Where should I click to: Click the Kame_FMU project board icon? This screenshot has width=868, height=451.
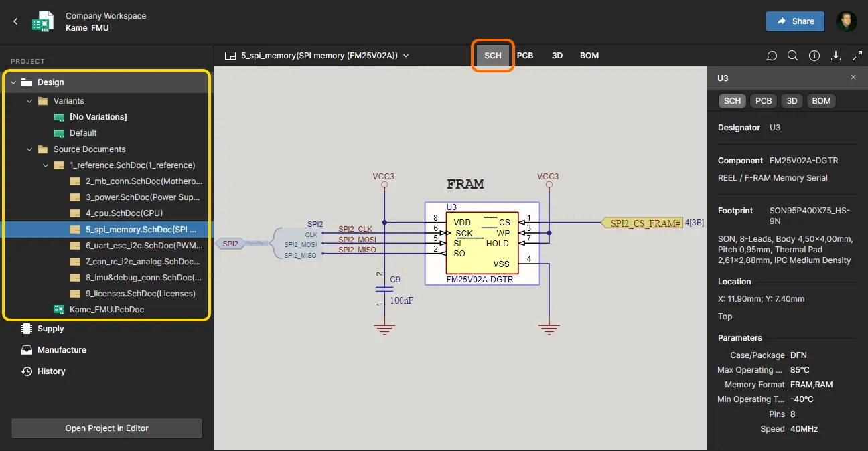click(x=43, y=21)
